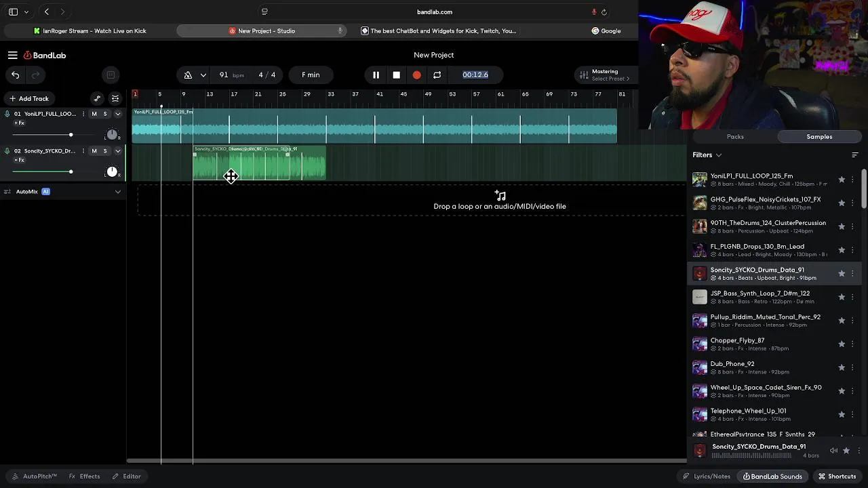Switch to the Packs tab
The width and height of the screenshot is (868, 488).
click(x=735, y=137)
